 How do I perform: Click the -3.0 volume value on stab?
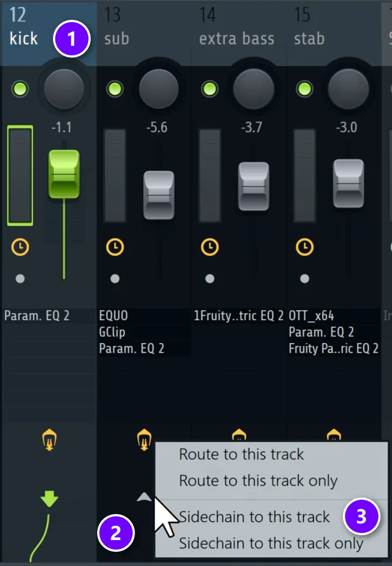coord(347,128)
